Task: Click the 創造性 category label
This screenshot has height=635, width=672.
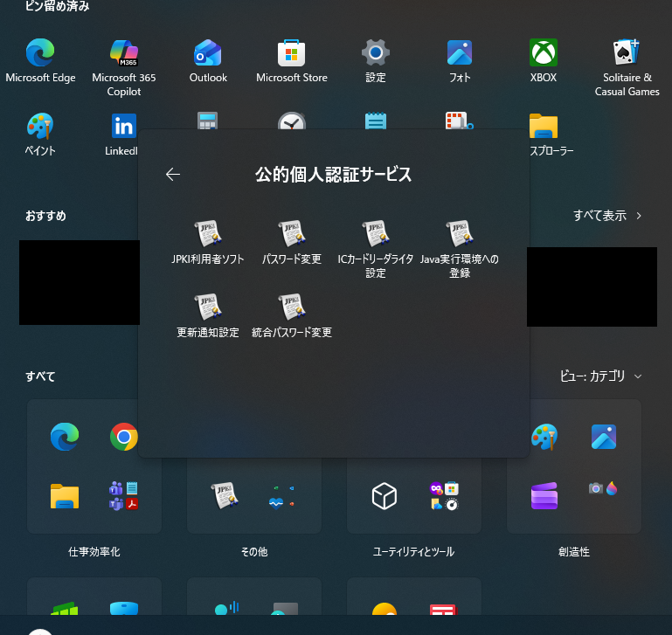Action: tap(574, 552)
